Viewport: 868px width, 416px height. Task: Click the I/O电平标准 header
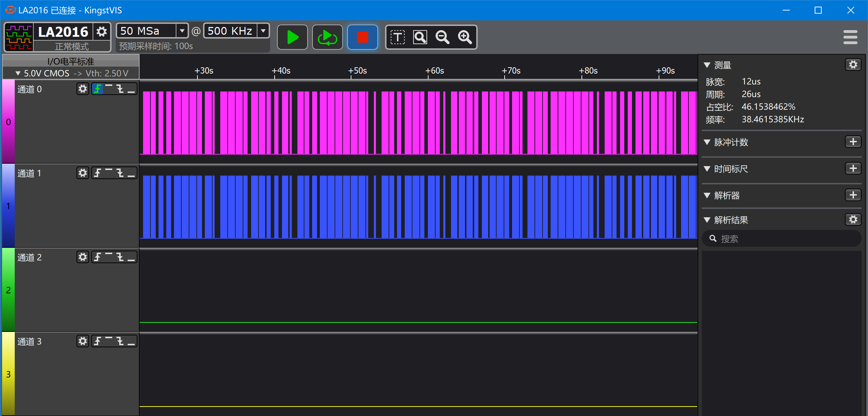[x=71, y=61]
